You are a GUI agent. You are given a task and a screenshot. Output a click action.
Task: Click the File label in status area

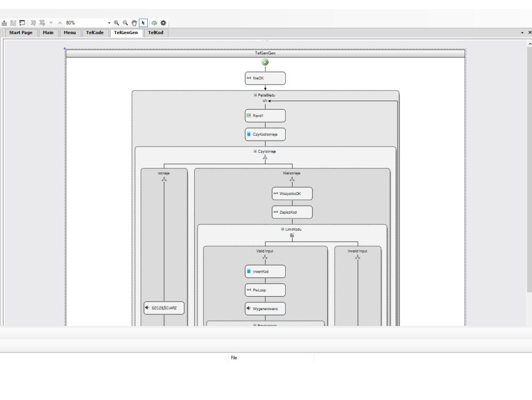(x=234, y=357)
